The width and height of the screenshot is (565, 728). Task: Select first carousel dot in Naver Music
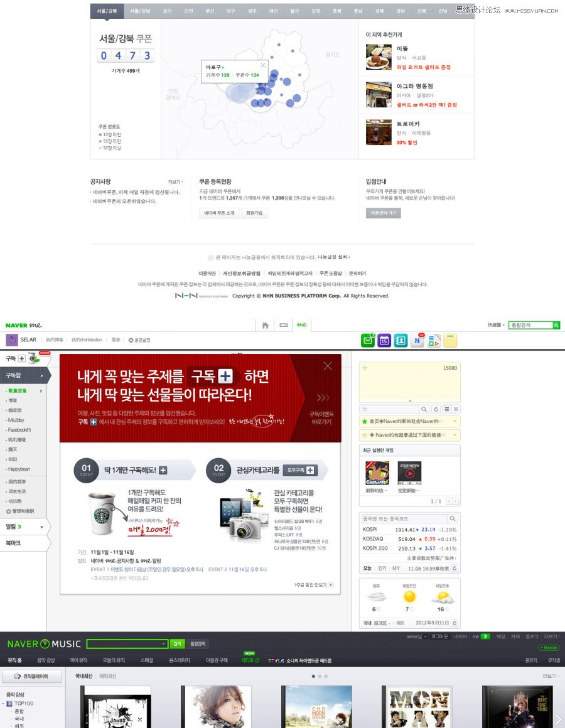313,676
